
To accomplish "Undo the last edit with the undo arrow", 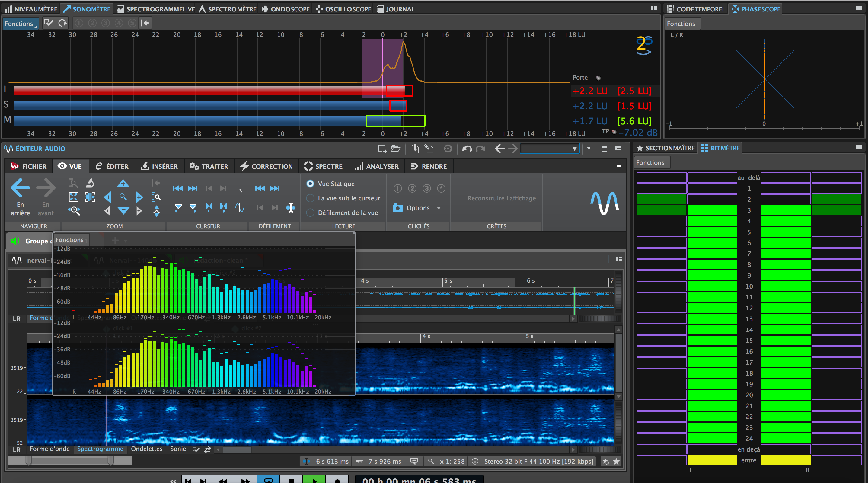I will tap(467, 149).
